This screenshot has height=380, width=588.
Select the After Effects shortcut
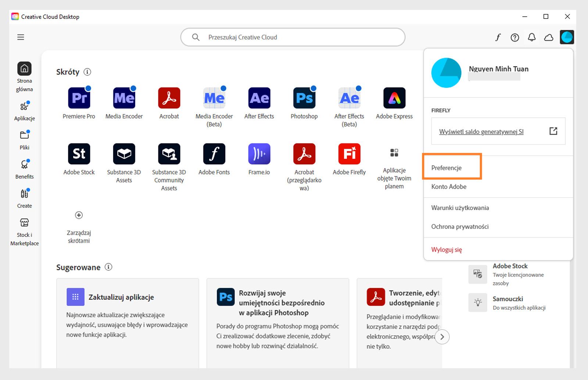coord(259,97)
